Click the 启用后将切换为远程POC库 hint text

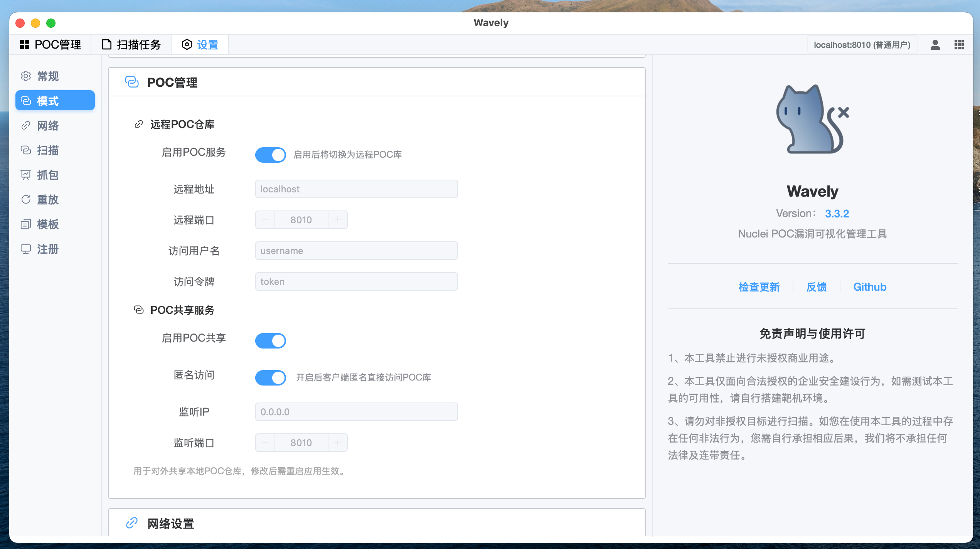(348, 155)
